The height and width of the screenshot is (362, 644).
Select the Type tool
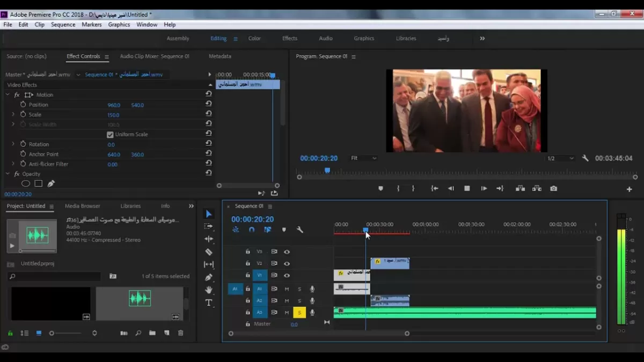(x=209, y=302)
